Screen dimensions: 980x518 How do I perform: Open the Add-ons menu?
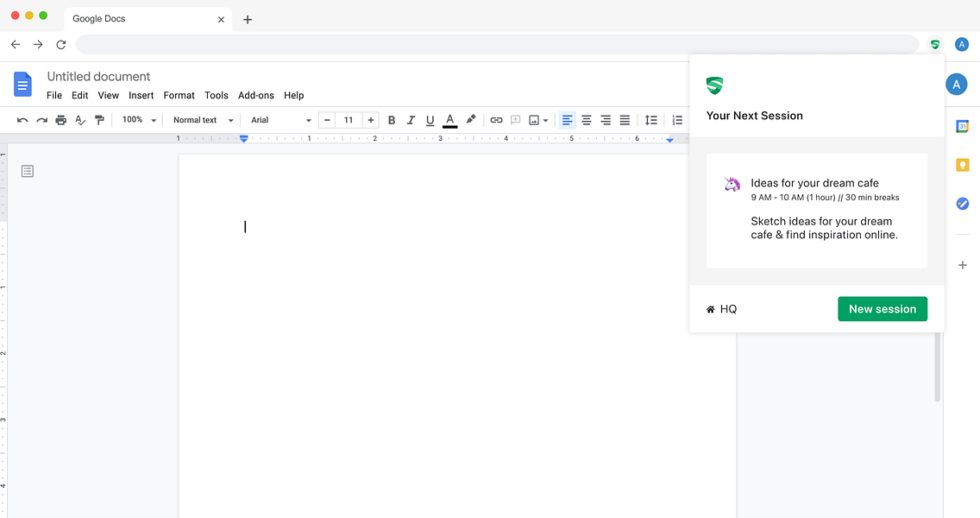point(256,95)
